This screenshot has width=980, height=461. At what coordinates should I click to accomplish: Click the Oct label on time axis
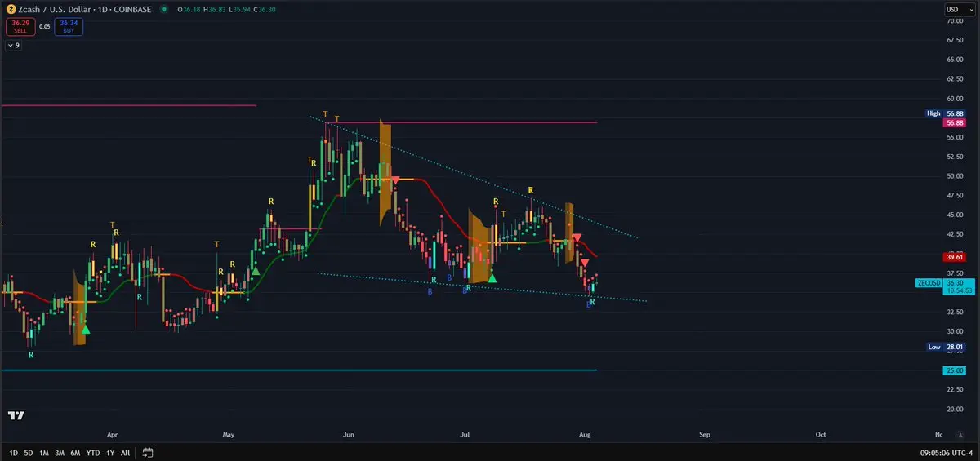(x=821, y=435)
